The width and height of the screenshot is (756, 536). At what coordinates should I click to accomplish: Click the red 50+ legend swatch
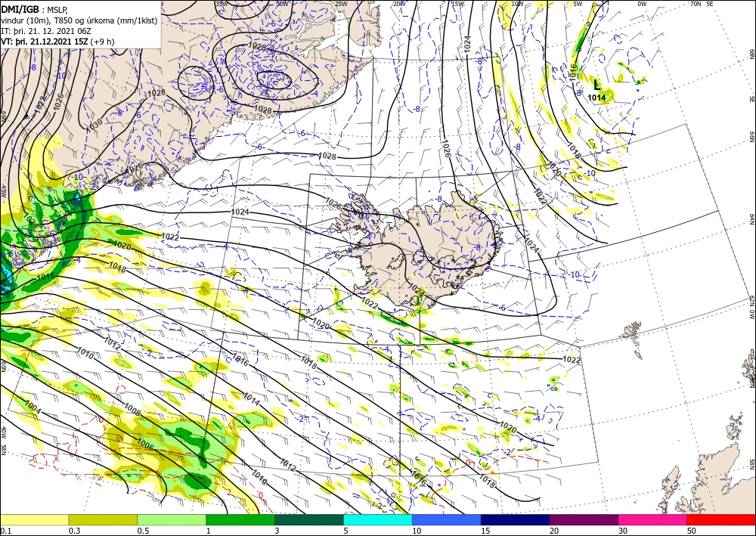(x=721, y=519)
